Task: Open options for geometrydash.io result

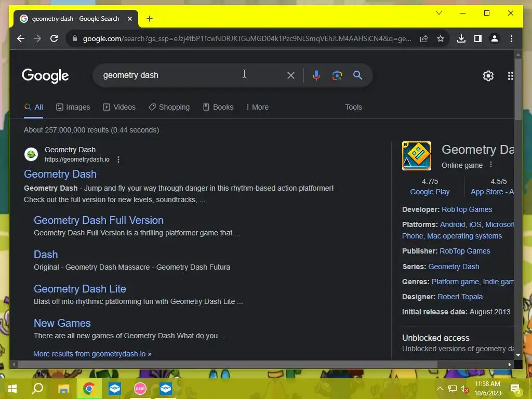Action: coord(118,159)
